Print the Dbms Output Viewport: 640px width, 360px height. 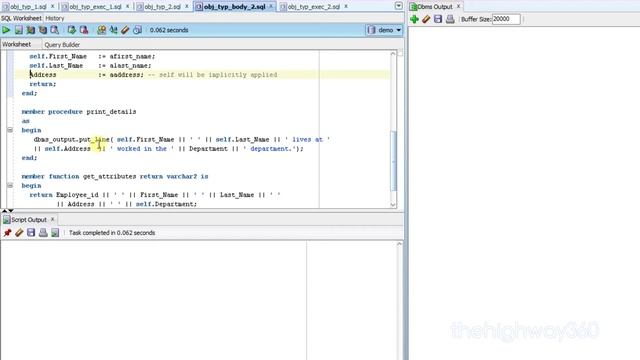click(x=450, y=19)
